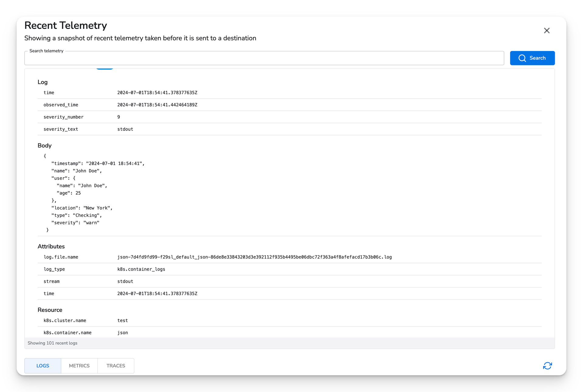Click the severity_number value 9

[119, 117]
